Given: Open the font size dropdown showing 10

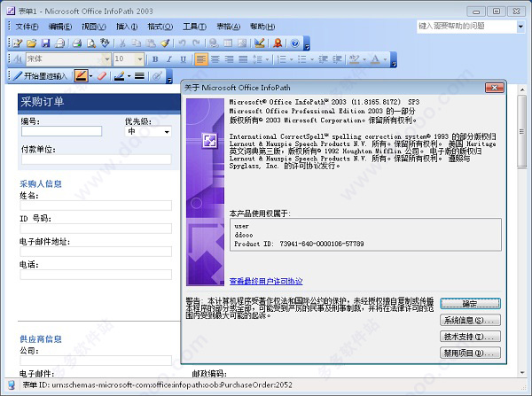Looking at the screenshot, I should coord(140,59).
